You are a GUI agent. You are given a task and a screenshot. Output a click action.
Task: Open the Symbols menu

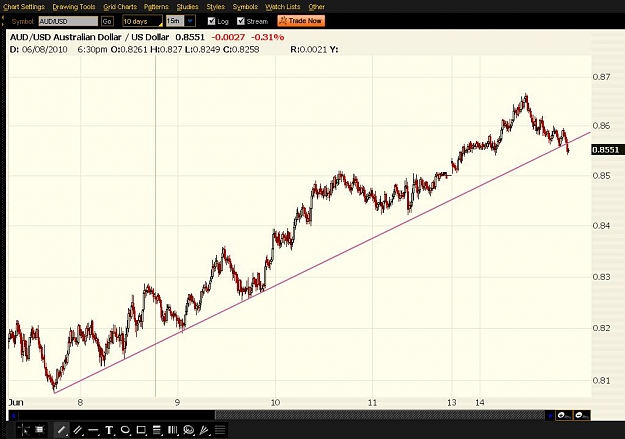click(x=245, y=7)
